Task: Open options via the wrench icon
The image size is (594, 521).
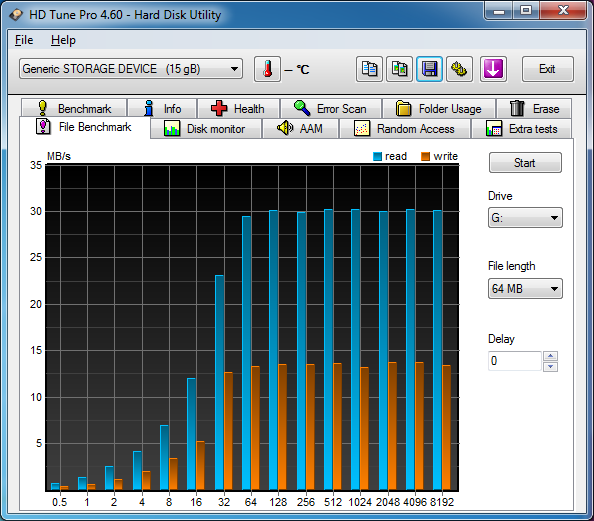Action: click(x=459, y=69)
